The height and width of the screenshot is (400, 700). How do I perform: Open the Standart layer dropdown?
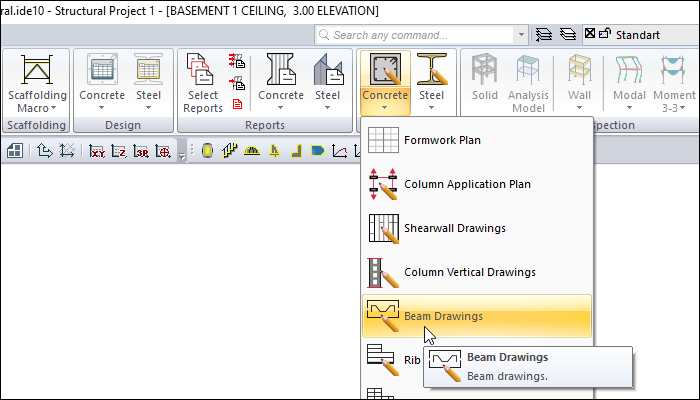point(641,35)
